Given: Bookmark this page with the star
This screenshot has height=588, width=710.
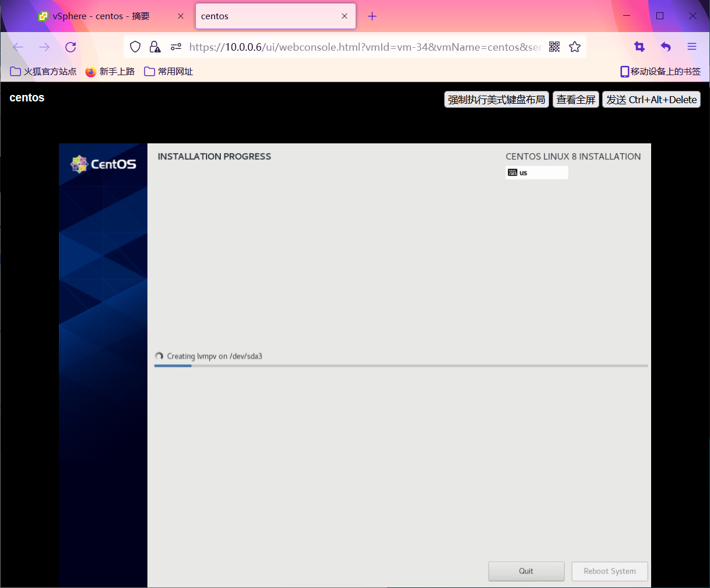Looking at the screenshot, I should click(575, 47).
